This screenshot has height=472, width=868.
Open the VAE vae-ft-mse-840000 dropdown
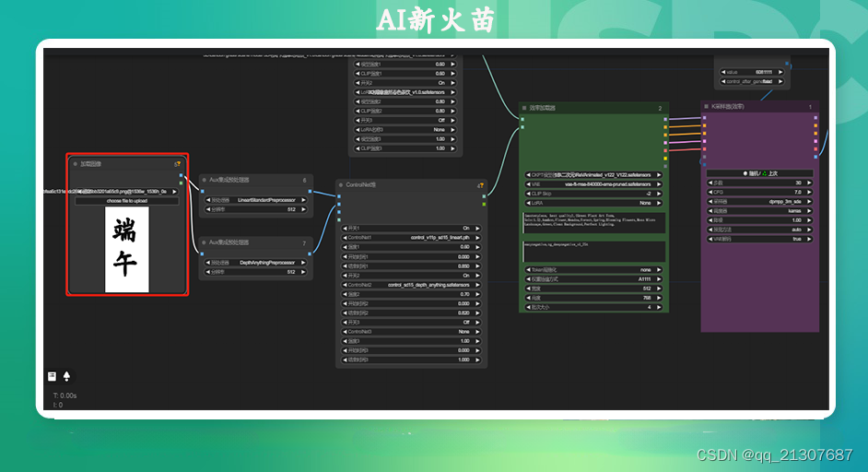click(x=593, y=184)
